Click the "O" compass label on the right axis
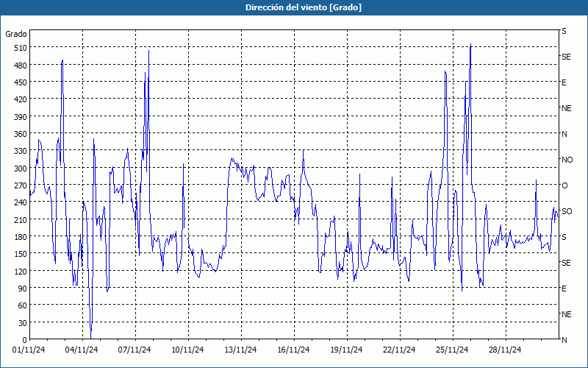 [x=564, y=185]
